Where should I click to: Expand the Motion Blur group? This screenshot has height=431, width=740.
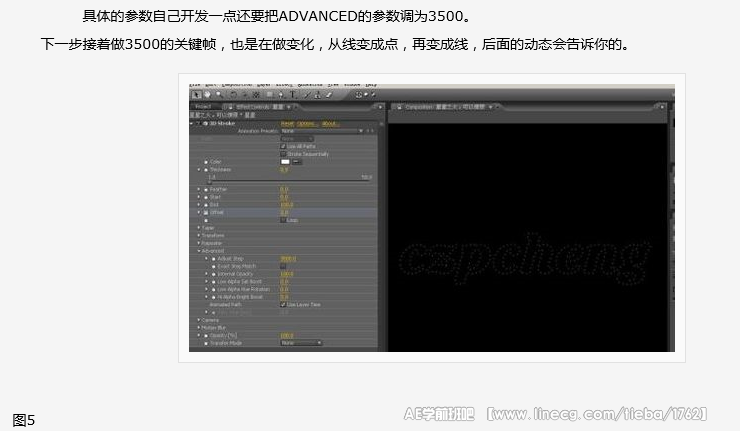199,328
